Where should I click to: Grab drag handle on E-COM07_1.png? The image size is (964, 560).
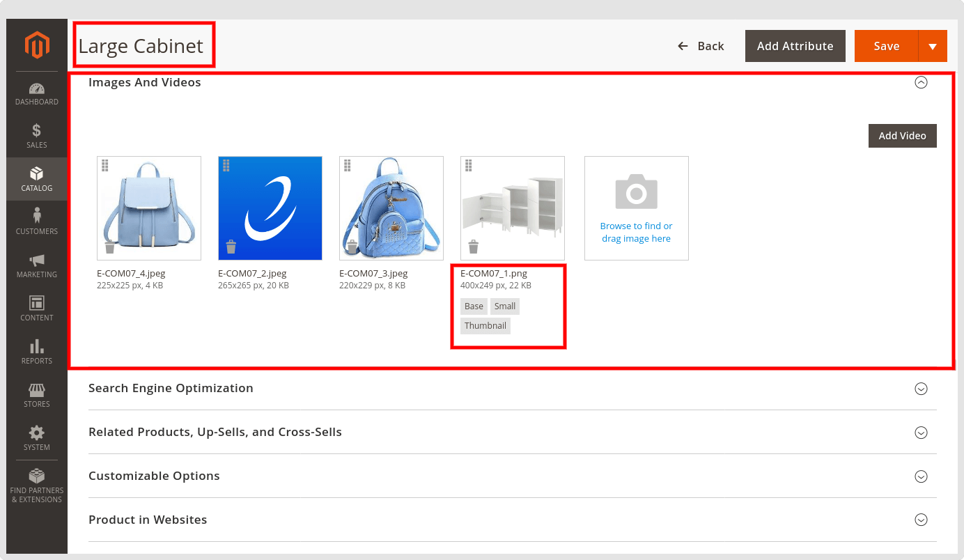(469, 165)
